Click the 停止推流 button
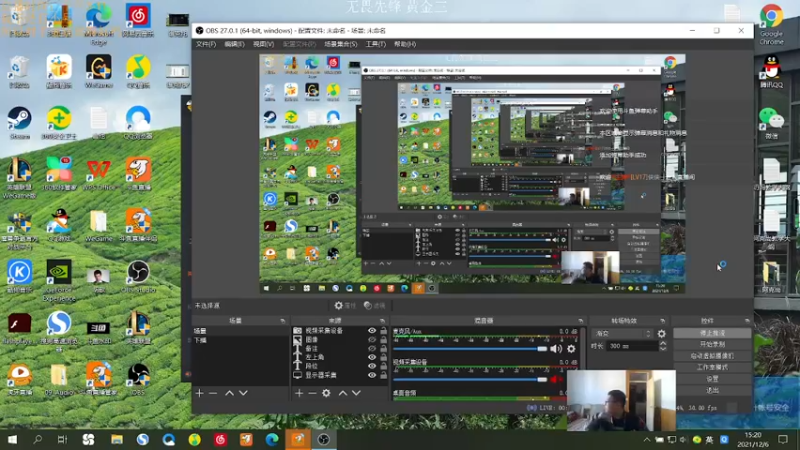The height and width of the screenshot is (450, 800). 712,333
